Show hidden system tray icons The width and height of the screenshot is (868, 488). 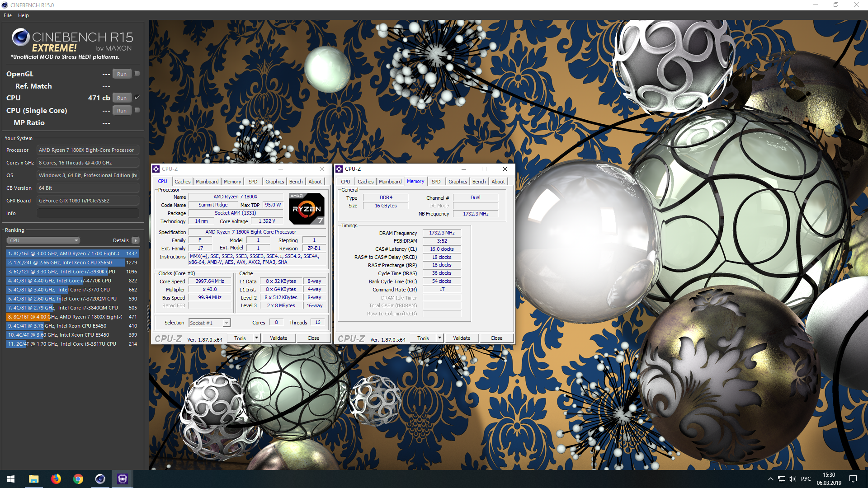(x=770, y=479)
